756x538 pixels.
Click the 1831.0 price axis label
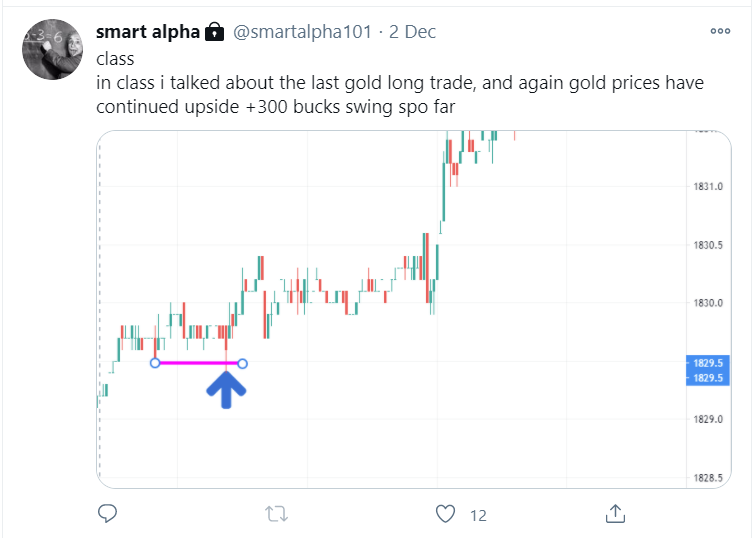click(707, 187)
